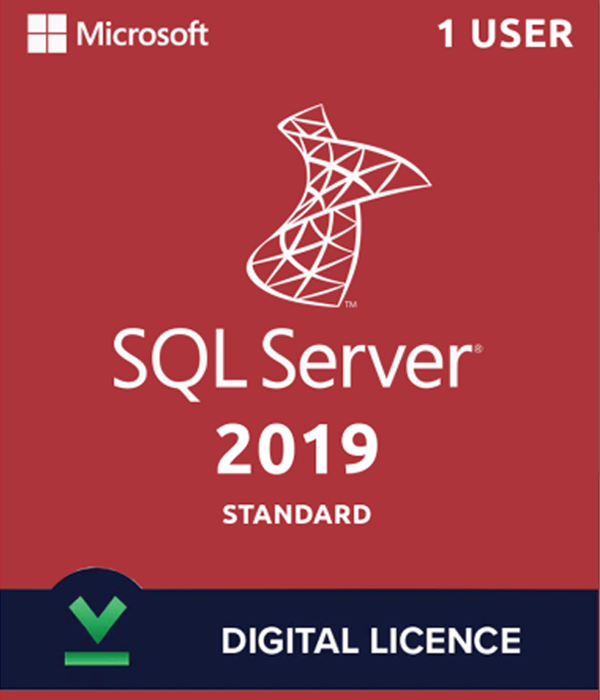600x700 pixels.
Task: Click the STANDARD edition label
Action: 297,514
